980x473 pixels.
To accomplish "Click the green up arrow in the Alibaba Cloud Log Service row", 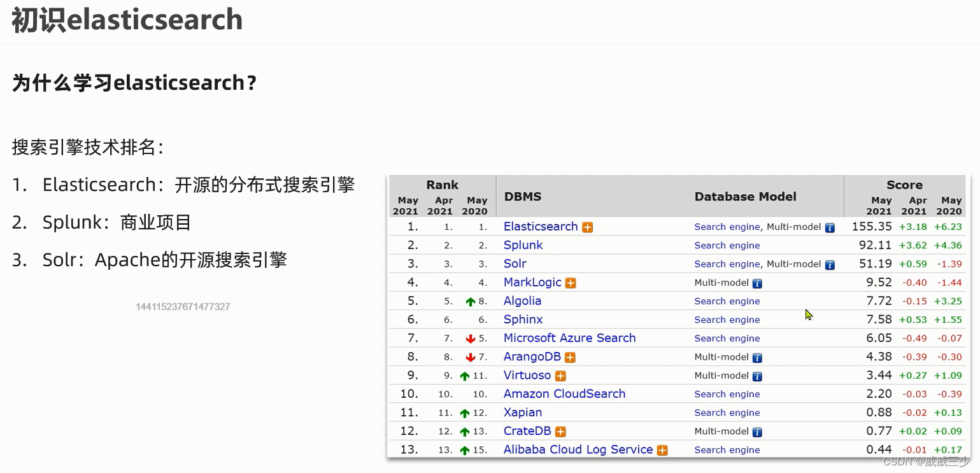I will pos(465,450).
